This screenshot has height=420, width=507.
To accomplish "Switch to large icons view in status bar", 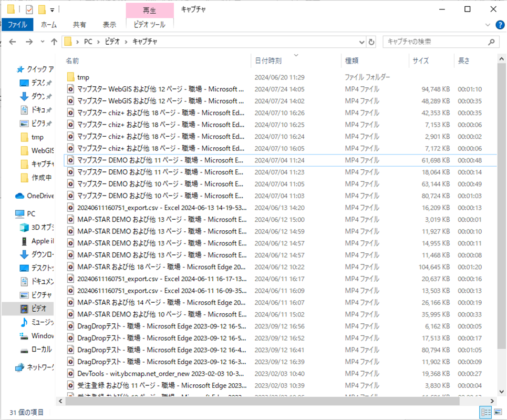I will [498, 412].
